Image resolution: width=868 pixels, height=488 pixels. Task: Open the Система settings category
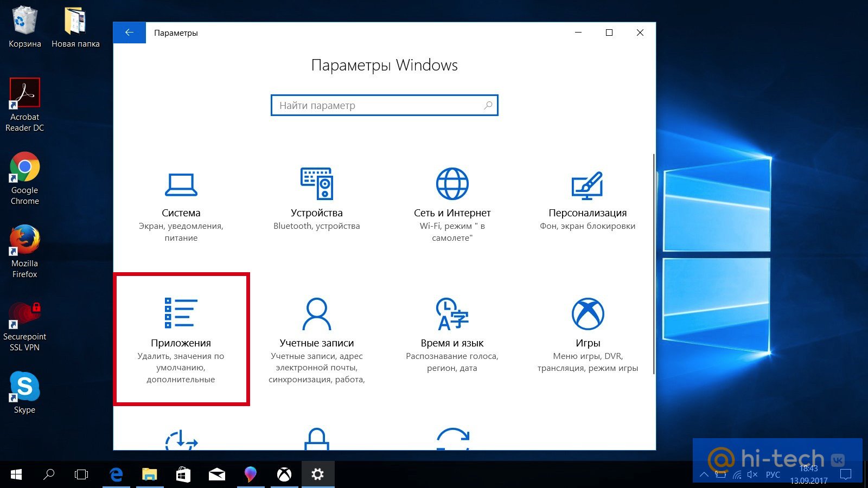point(181,206)
